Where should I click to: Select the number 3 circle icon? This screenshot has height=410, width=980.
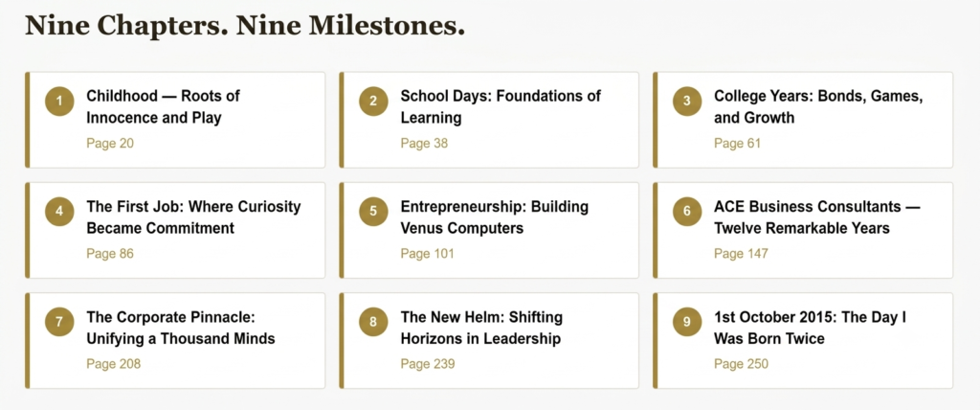coord(687,101)
